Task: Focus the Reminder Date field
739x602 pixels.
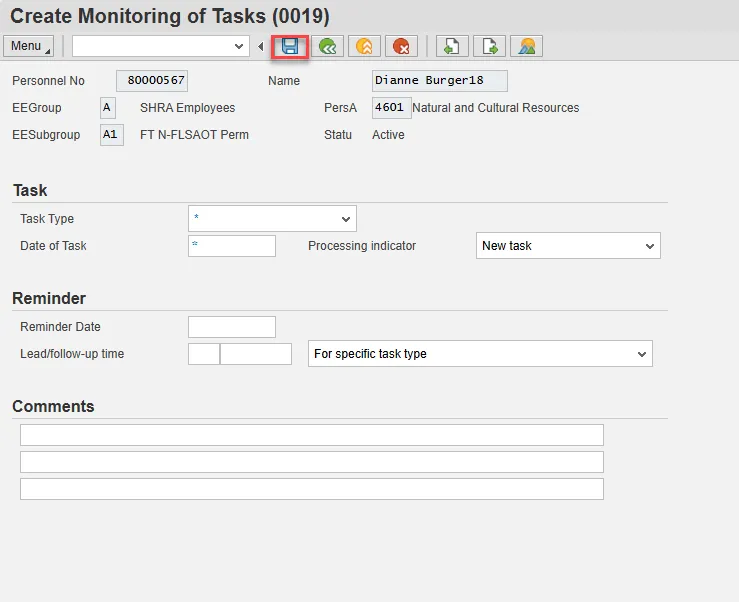Action: click(232, 327)
